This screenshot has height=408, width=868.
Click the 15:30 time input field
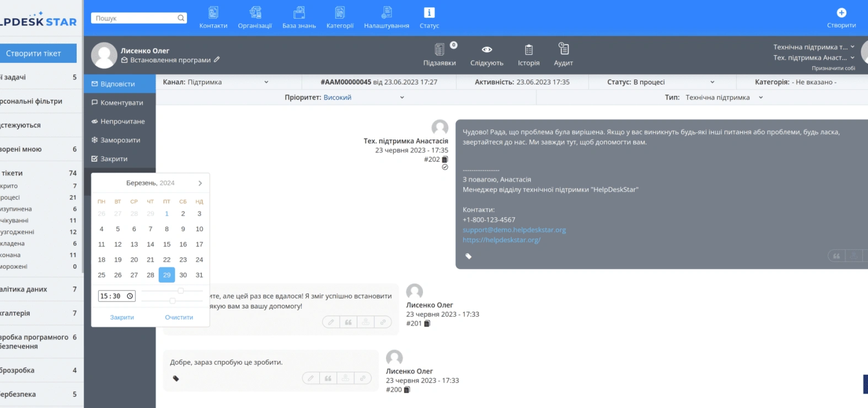coord(116,296)
